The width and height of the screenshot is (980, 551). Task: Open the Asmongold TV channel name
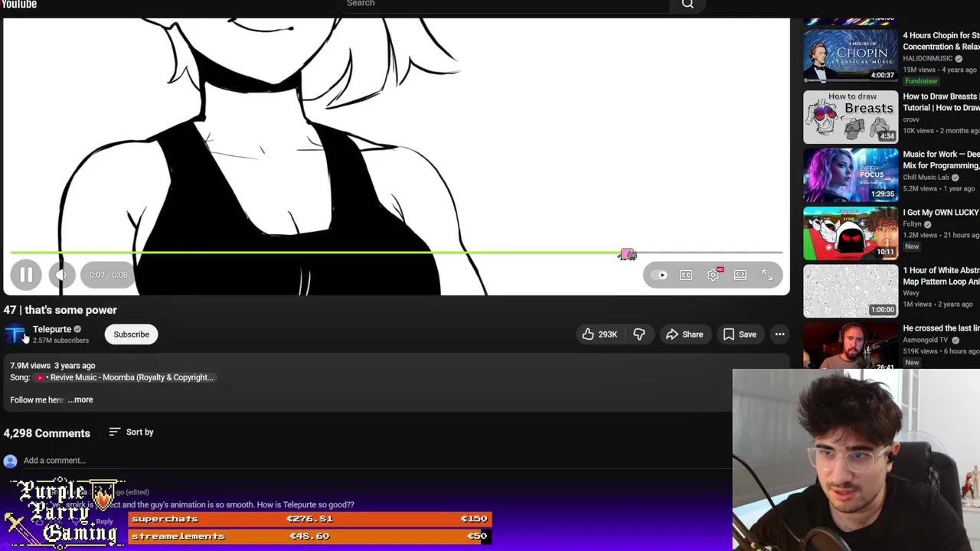[x=925, y=340]
